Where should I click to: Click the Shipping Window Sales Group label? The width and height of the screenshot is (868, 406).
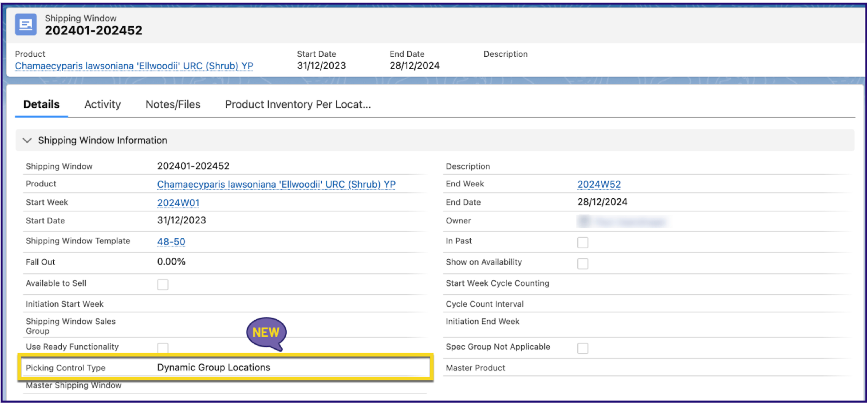(71, 327)
